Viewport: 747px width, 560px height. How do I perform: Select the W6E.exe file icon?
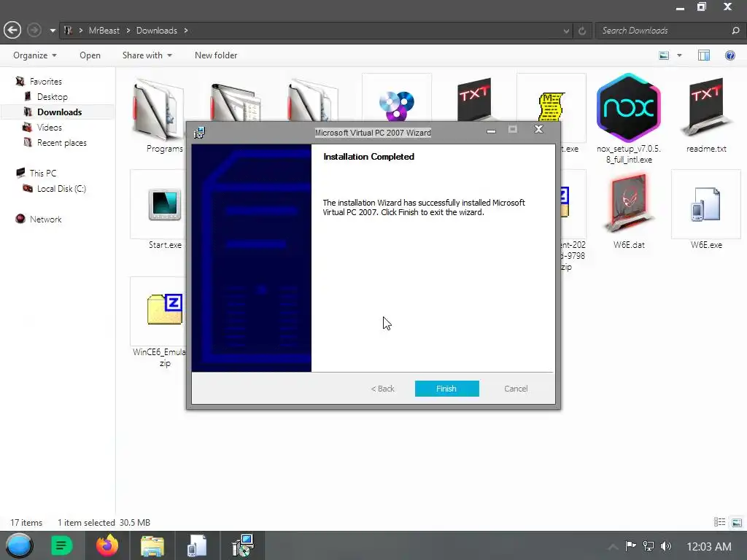tap(706, 204)
